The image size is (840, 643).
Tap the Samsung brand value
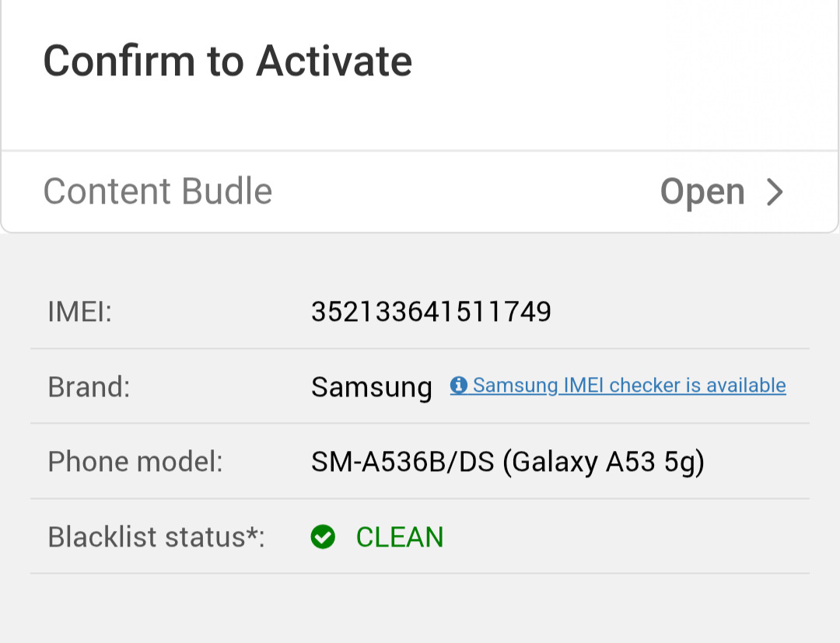pyautogui.click(x=371, y=386)
